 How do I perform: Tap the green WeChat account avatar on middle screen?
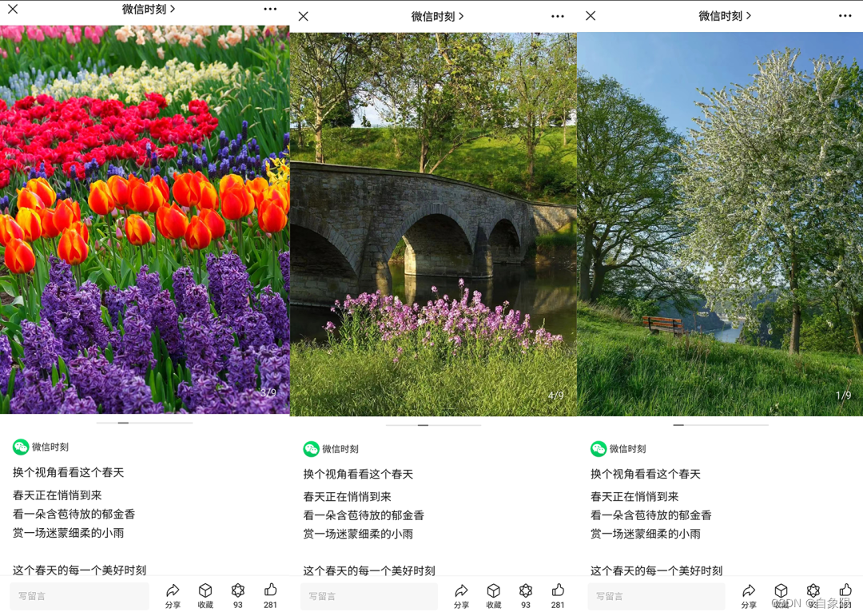[x=311, y=449]
